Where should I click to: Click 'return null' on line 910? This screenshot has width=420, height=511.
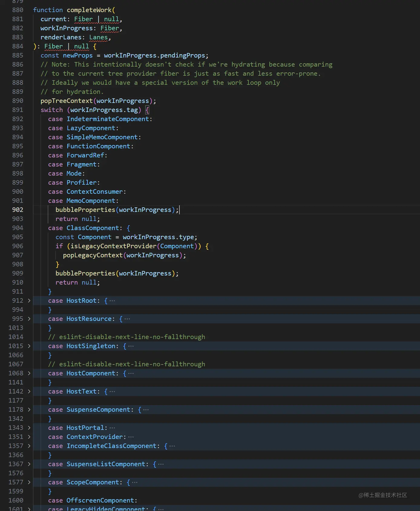pos(76,282)
